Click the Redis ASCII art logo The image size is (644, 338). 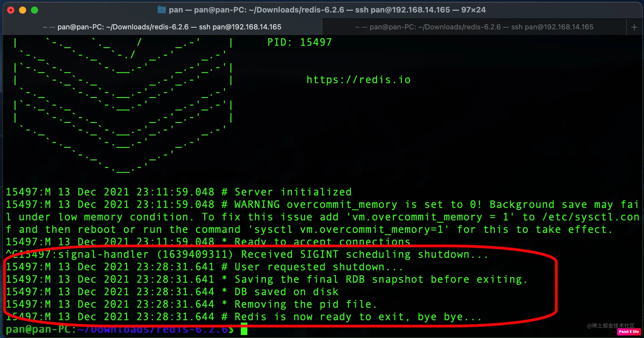point(123,105)
